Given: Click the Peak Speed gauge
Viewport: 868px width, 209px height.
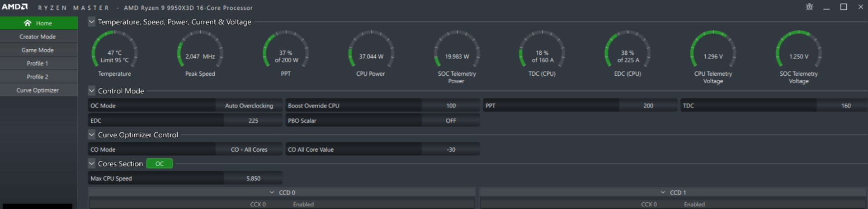Looking at the screenshot, I should tap(200, 53).
